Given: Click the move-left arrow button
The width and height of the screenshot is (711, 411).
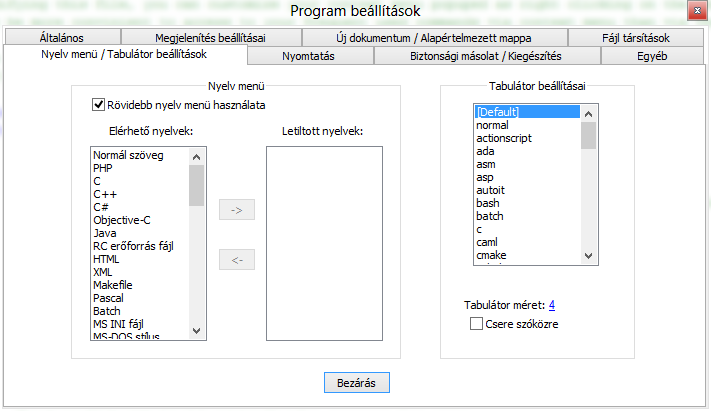Looking at the screenshot, I should (237, 260).
